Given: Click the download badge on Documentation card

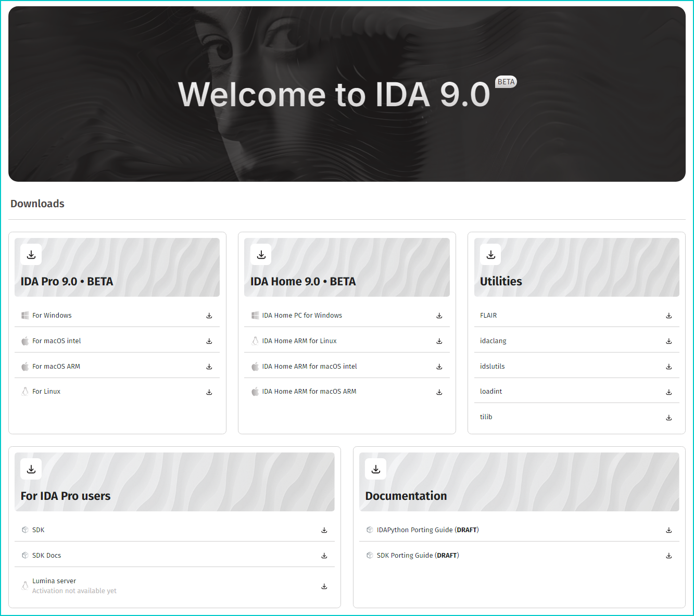Looking at the screenshot, I should pyautogui.click(x=376, y=469).
